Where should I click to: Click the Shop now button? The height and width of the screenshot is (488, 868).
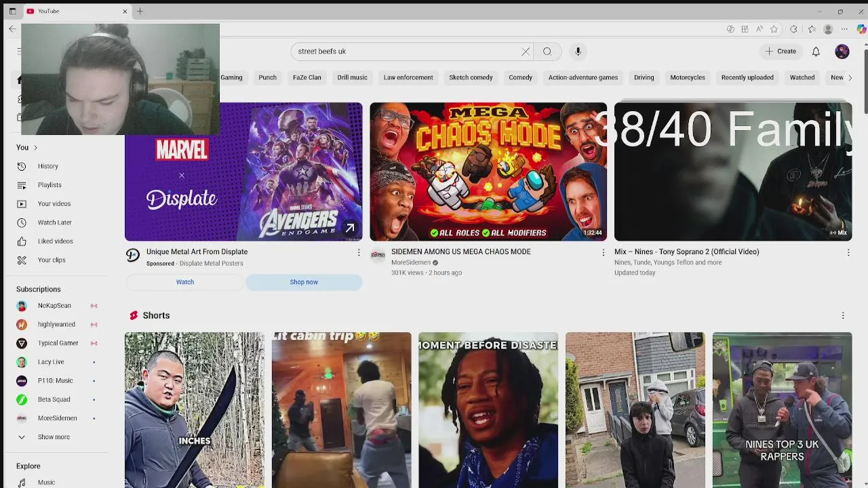[304, 282]
